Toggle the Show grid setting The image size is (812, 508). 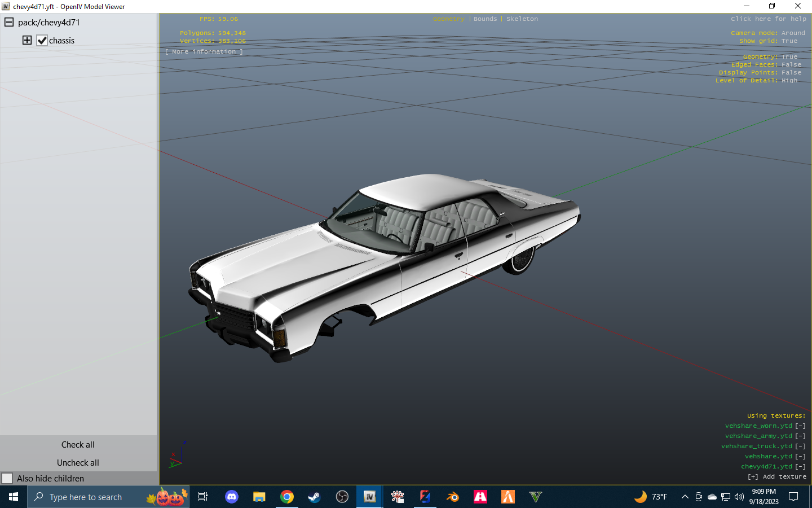(x=789, y=41)
